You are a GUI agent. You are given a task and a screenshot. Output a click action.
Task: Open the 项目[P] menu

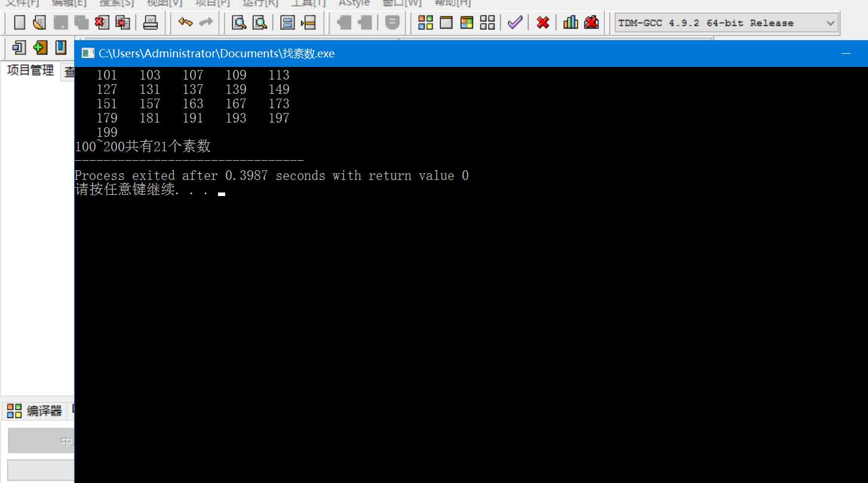click(212, 3)
